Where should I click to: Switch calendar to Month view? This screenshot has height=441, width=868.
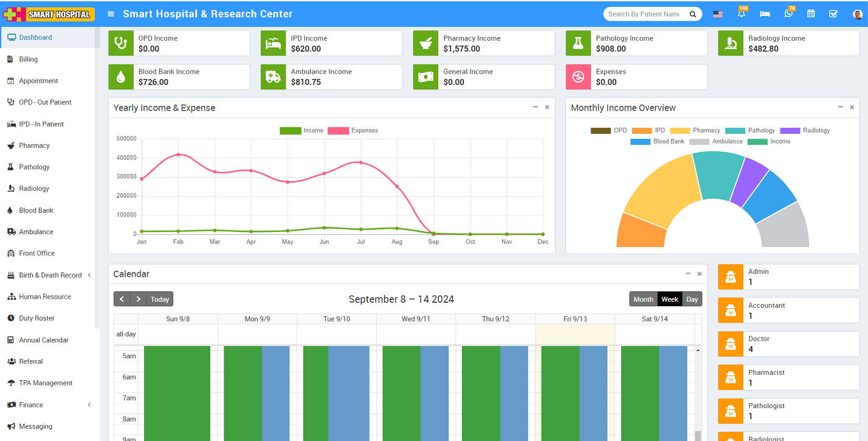click(x=643, y=299)
